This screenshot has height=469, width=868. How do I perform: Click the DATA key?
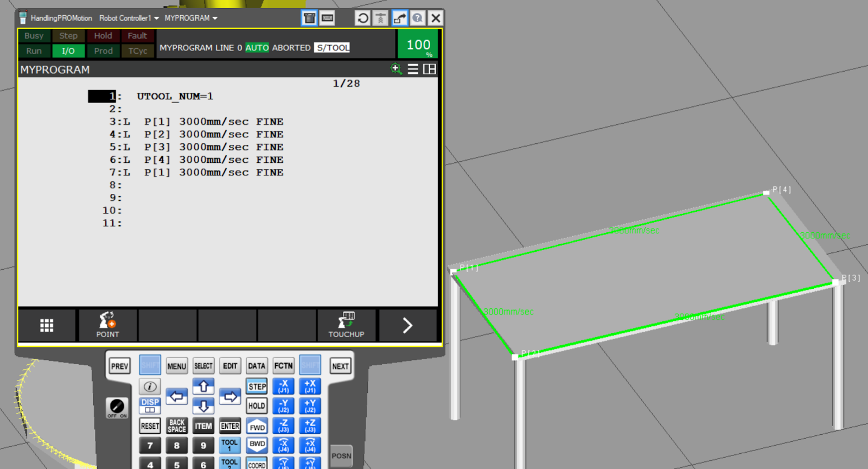click(257, 366)
